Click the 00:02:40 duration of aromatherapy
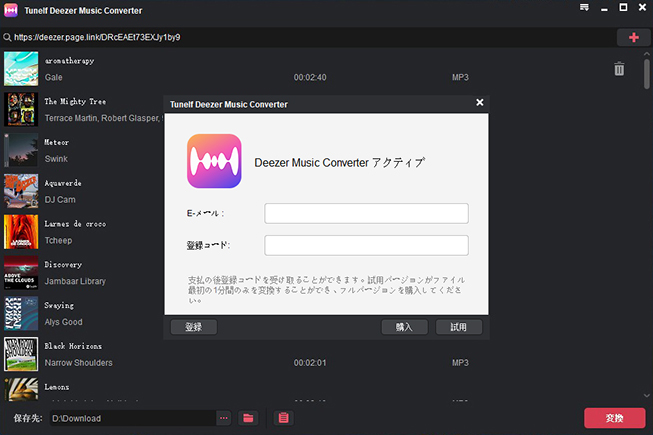Viewport: 653px width, 435px height. click(x=310, y=77)
